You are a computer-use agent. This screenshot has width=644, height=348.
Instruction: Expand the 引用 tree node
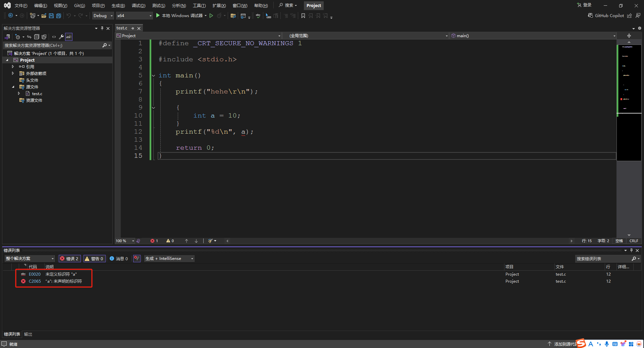coord(13,67)
